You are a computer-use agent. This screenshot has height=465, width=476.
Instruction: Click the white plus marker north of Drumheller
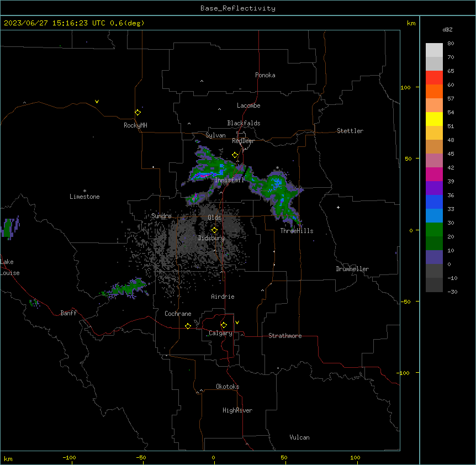(x=338, y=207)
